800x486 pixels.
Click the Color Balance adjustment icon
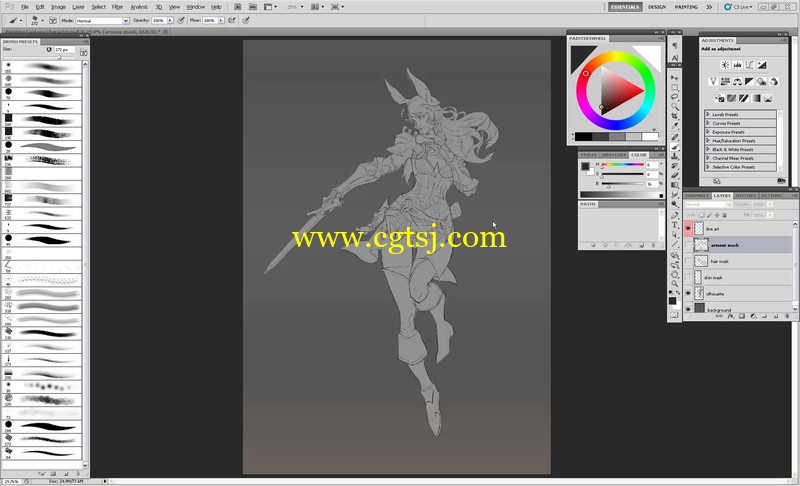pos(737,82)
